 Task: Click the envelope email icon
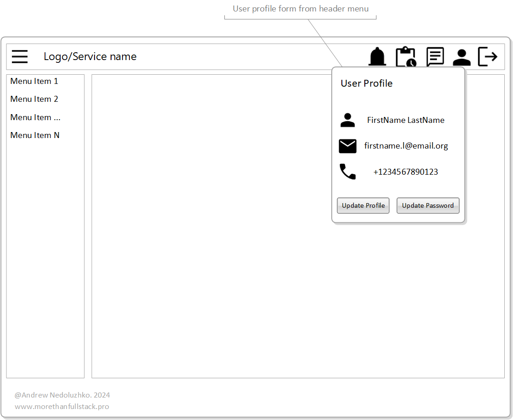(348, 146)
